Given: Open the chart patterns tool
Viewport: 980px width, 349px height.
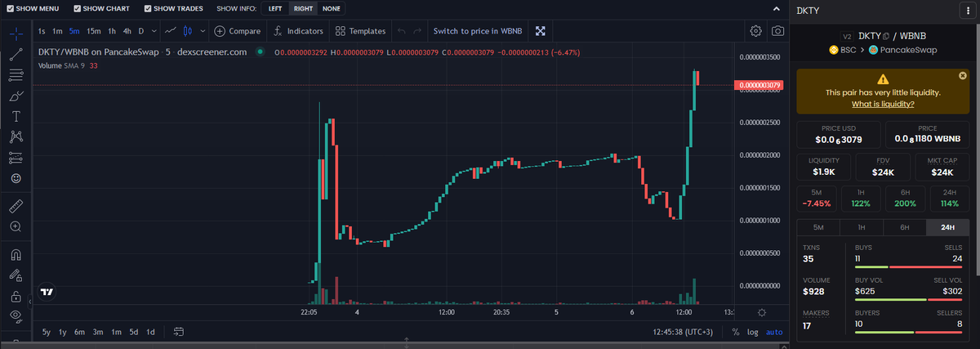Looking at the screenshot, I should (x=16, y=136).
